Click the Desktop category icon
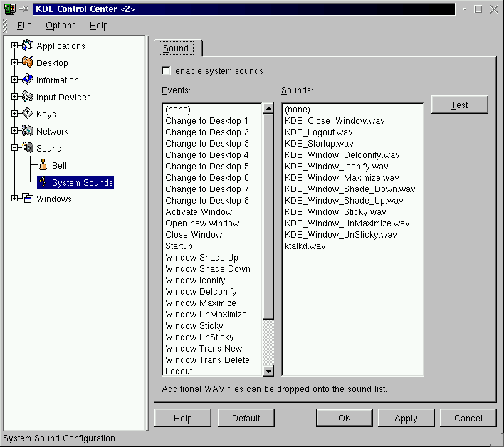504x447 pixels. tap(28, 63)
